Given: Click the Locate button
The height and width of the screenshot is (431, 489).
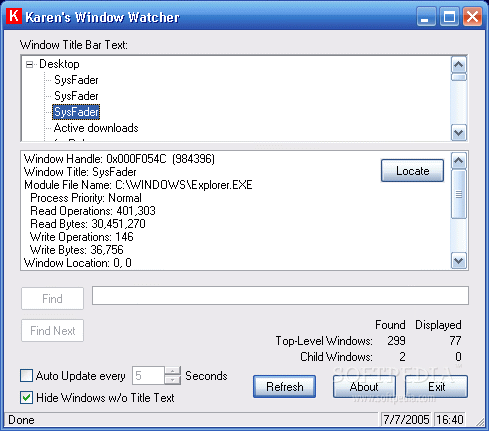Looking at the screenshot, I should point(412,171).
